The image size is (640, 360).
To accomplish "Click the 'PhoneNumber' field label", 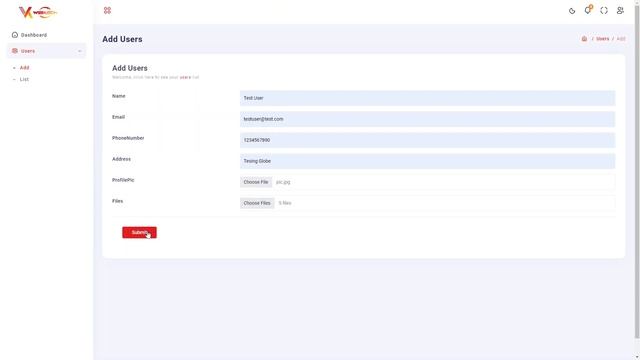I will coord(128,138).
